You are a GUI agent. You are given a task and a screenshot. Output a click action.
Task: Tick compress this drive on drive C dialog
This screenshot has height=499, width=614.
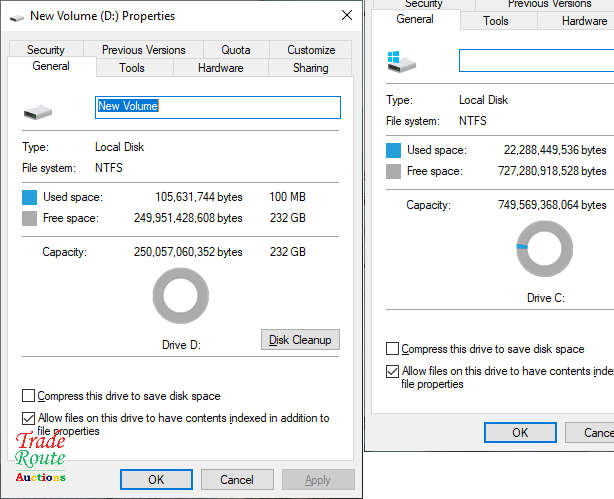(393, 349)
